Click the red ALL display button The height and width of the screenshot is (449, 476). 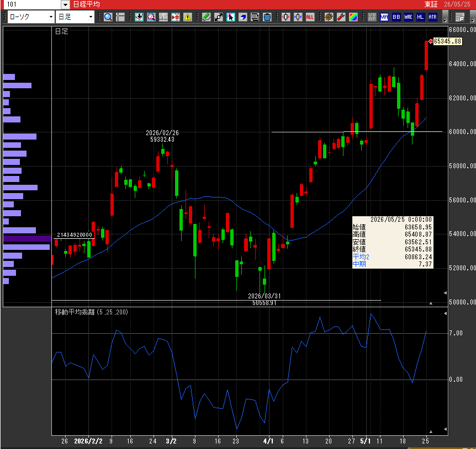tap(310, 17)
